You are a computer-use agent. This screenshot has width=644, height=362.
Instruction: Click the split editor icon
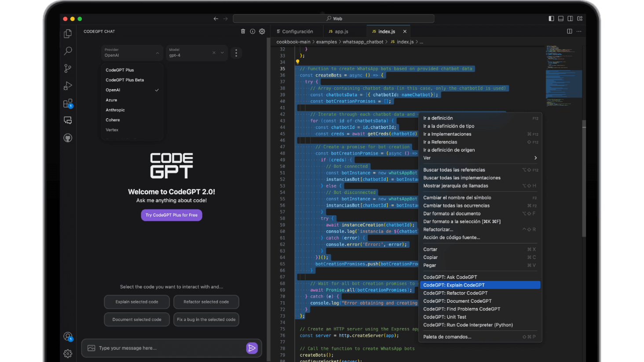[x=570, y=32]
